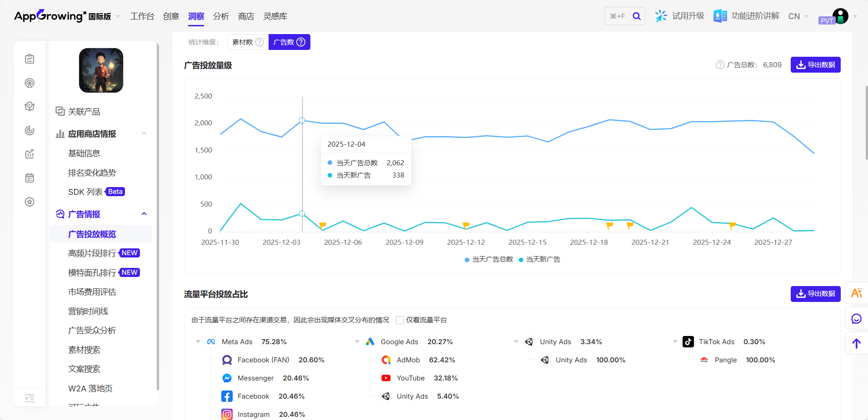Click the game app thumbnail image

pyautogui.click(x=101, y=70)
